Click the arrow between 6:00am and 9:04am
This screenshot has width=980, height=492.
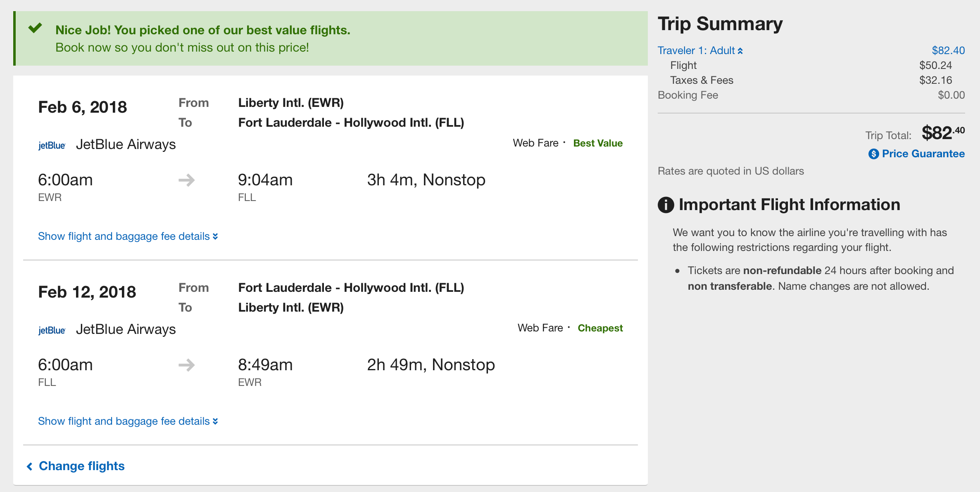(x=187, y=180)
